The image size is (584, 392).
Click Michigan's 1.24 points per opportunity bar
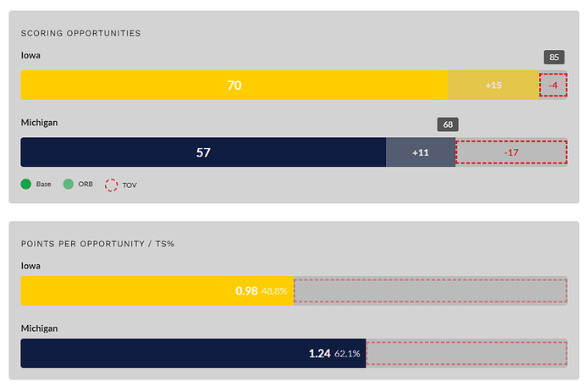tap(193, 353)
